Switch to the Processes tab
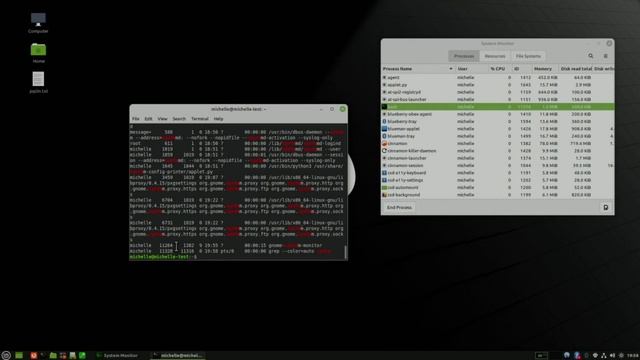The width and height of the screenshot is (640, 360). 464,56
